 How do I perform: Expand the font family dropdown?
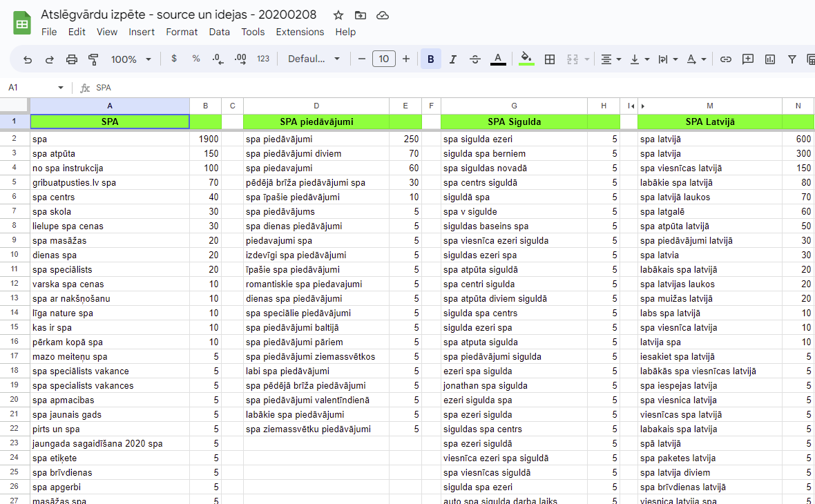click(314, 59)
